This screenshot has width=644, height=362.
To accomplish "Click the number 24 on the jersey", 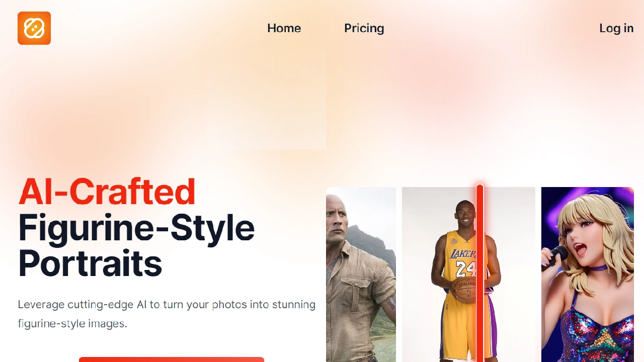I will 465,269.
